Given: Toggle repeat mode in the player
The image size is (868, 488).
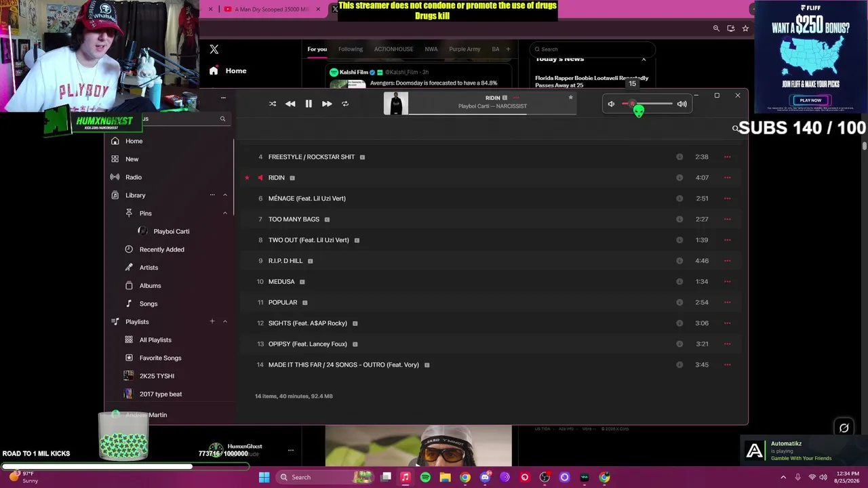Looking at the screenshot, I should (x=345, y=104).
